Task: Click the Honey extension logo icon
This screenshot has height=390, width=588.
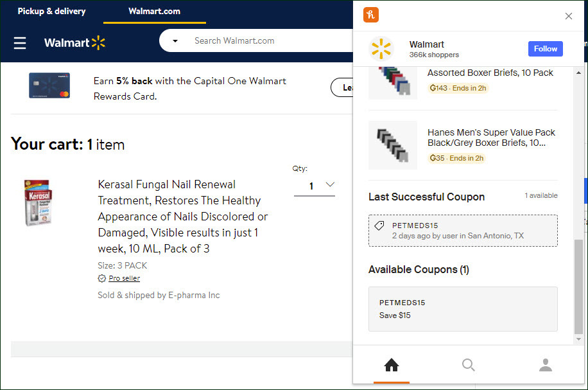Action: coord(371,15)
